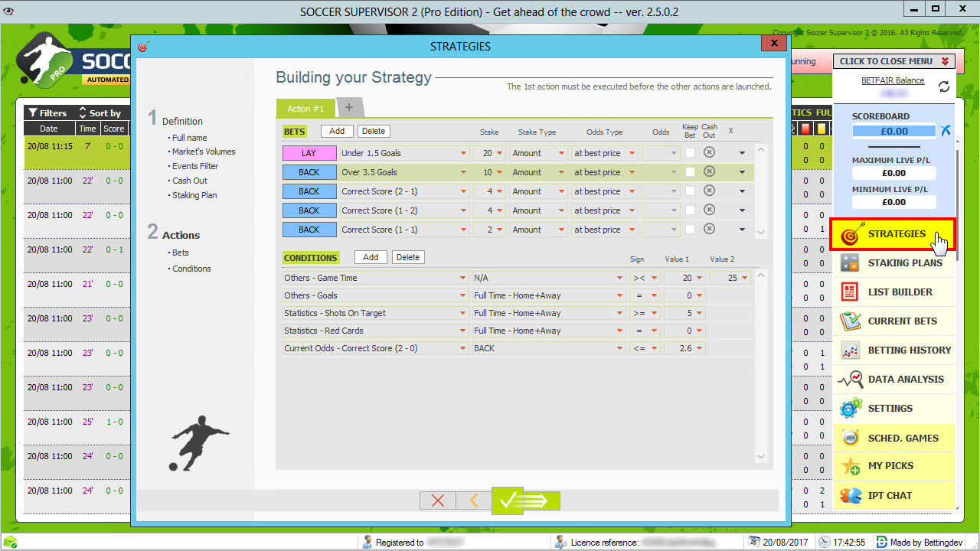Go to the Staking Plan step
The height and width of the screenshot is (551, 980).
(194, 195)
